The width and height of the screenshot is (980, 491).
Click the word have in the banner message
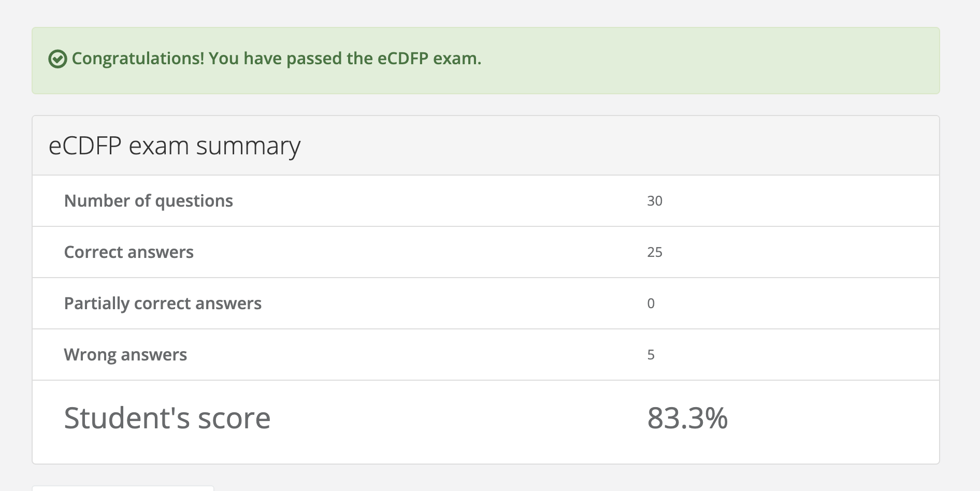(263, 59)
